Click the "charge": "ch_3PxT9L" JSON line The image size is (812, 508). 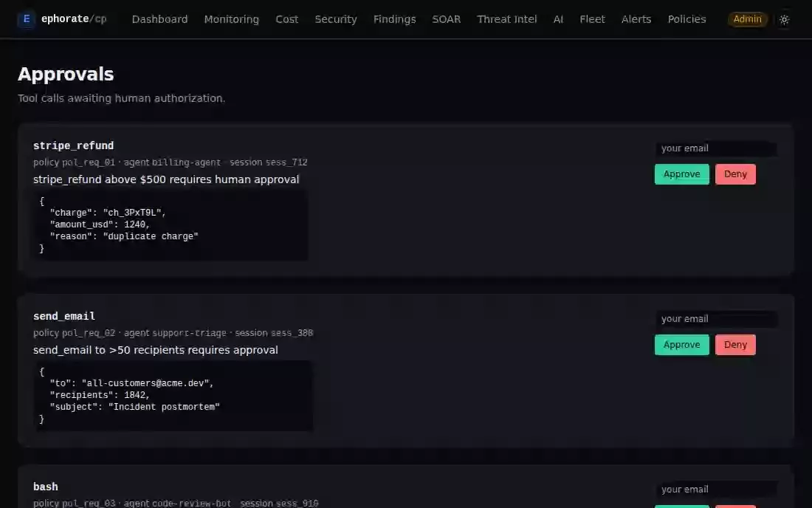(108, 213)
